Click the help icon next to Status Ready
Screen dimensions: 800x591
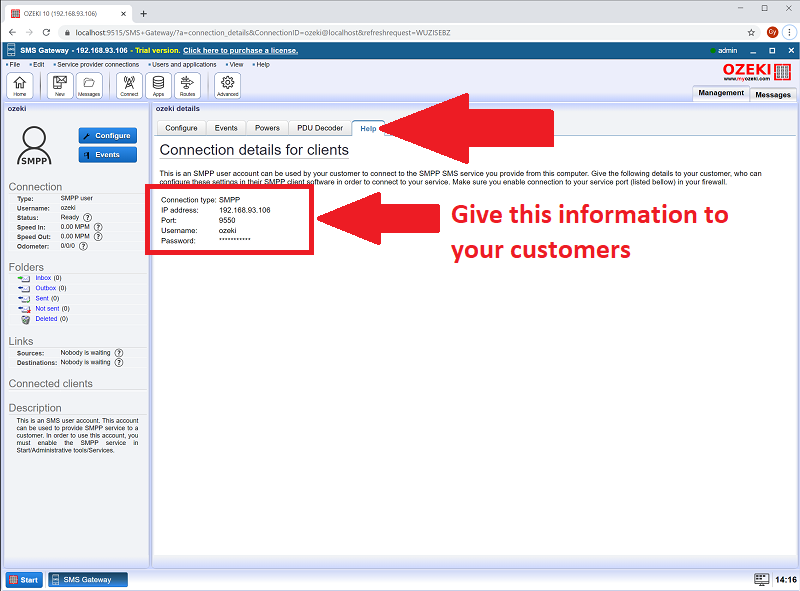pos(87,217)
